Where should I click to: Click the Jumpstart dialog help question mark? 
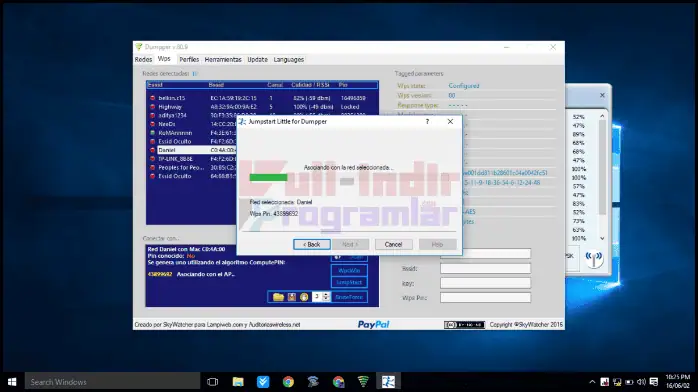[x=427, y=121]
